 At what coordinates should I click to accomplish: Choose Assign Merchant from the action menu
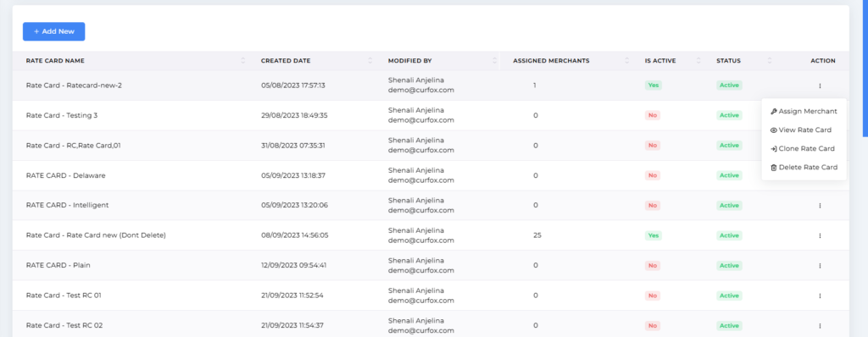point(804,111)
